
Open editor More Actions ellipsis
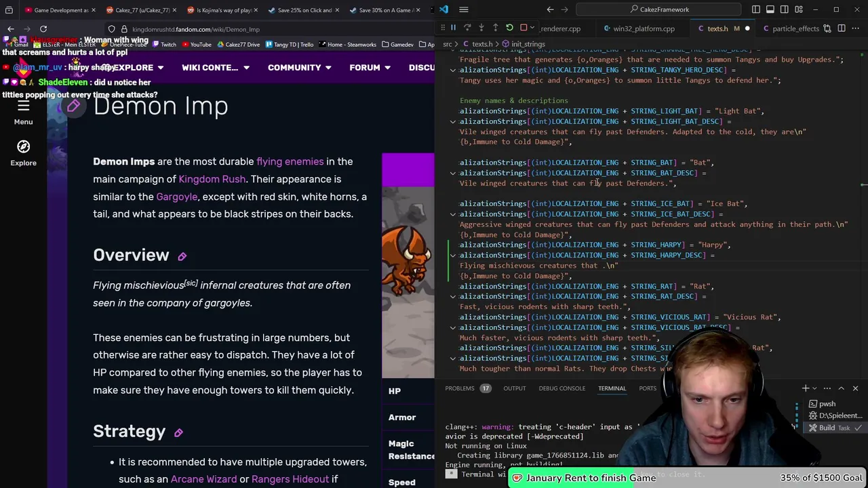click(856, 28)
